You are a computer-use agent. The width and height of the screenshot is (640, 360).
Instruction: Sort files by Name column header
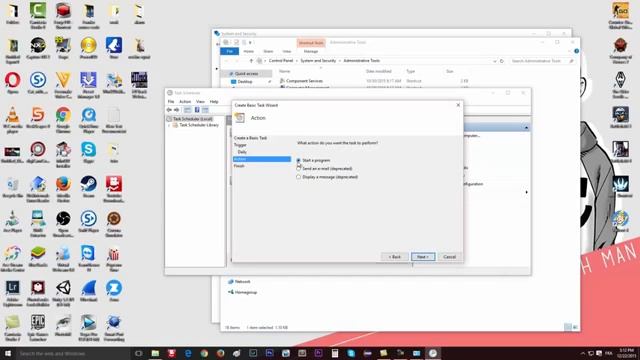(284, 71)
